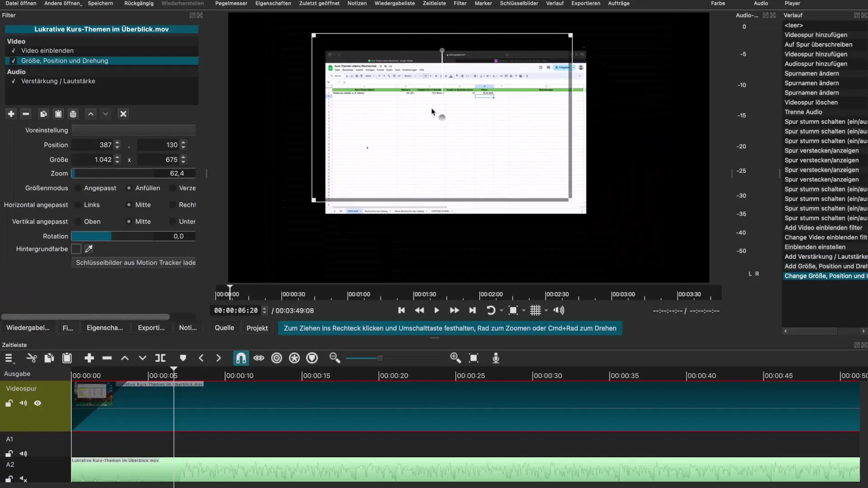Overwrite clip with down chevron
Viewport: 868px width, 488px height.
click(142, 358)
